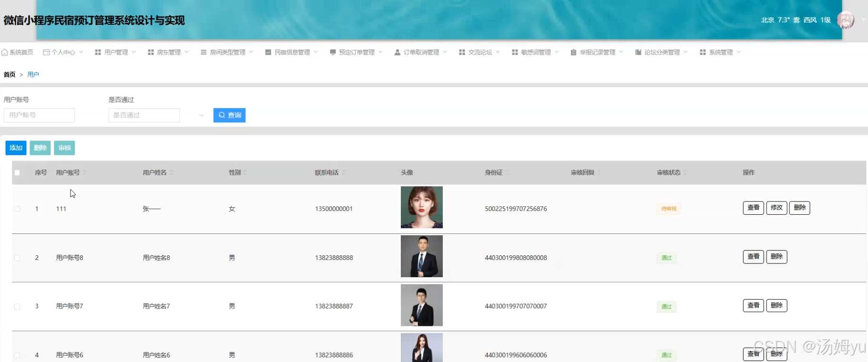Click the card icon beside 个人中心
The width and height of the screenshot is (868, 362).
pyautogui.click(x=46, y=52)
